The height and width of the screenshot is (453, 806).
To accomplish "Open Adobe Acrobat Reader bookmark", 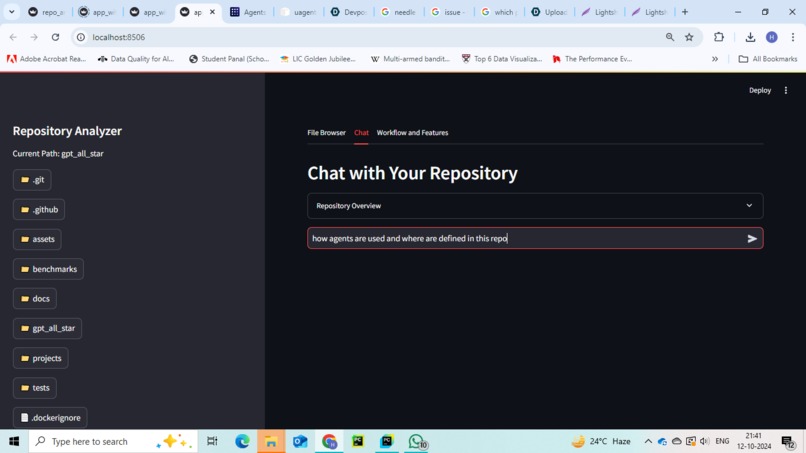I will coord(47,59).
